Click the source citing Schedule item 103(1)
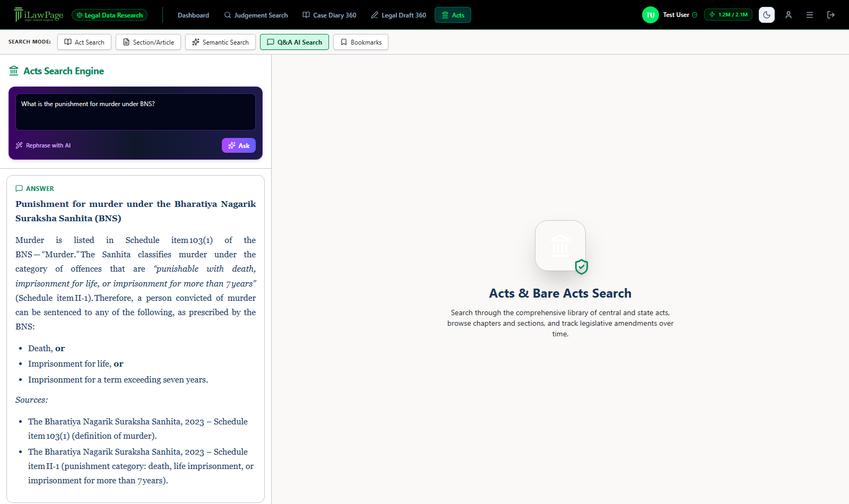 pos(138,429)
